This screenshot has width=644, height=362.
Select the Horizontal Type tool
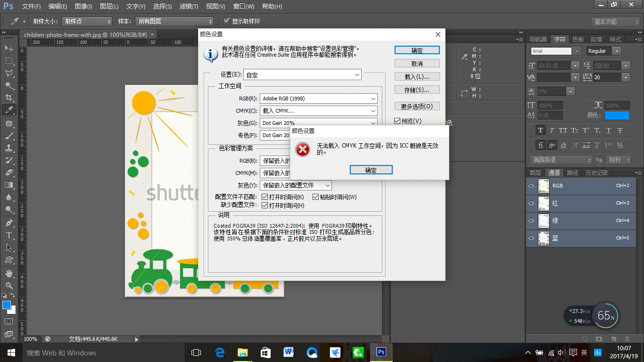9,235
